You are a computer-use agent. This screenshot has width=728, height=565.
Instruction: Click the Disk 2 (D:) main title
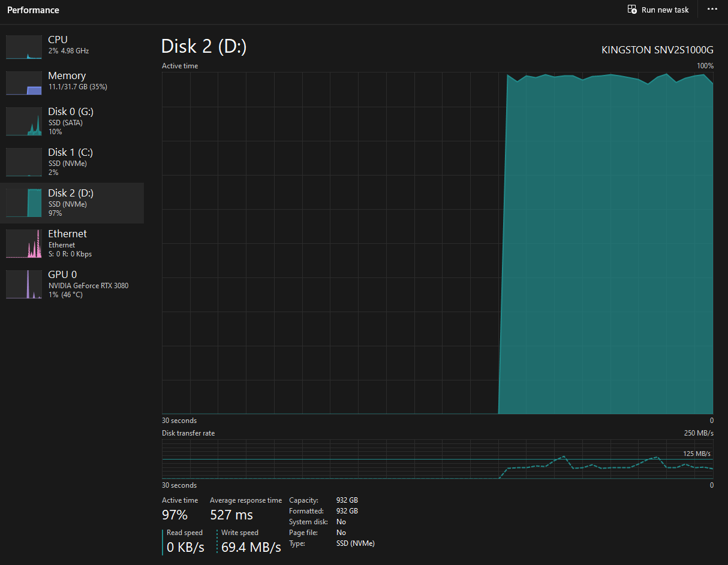pos(204,47)
